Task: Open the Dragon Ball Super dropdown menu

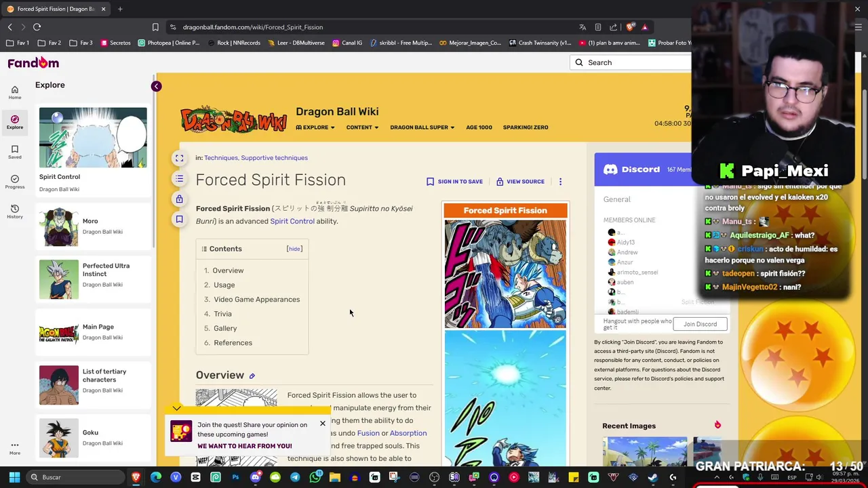Action: pyautogui.click(x=422, y=127)
